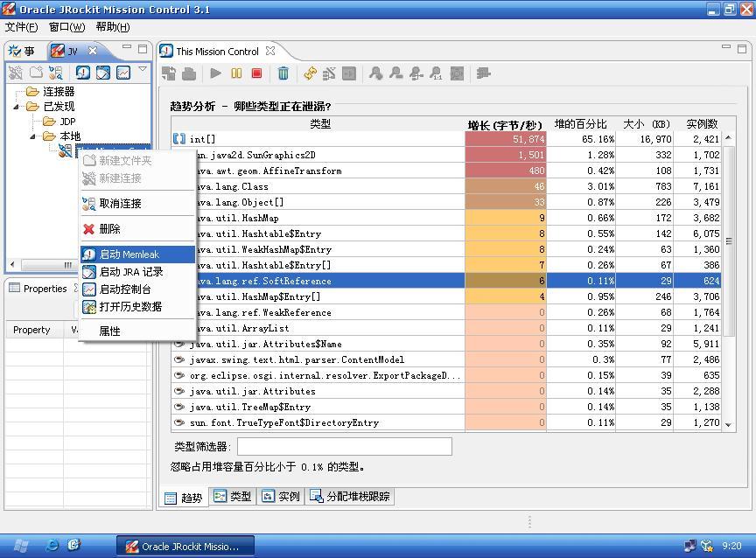Switch to the 分配堆栈跟踪 bottom tab
Screen dimensions: 756x558
point(350,496)
